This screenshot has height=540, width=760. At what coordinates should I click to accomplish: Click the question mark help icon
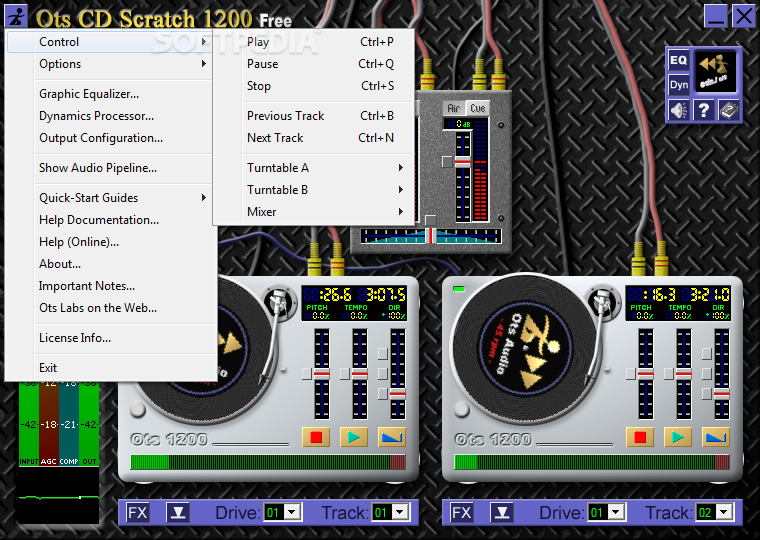point(703,111)
